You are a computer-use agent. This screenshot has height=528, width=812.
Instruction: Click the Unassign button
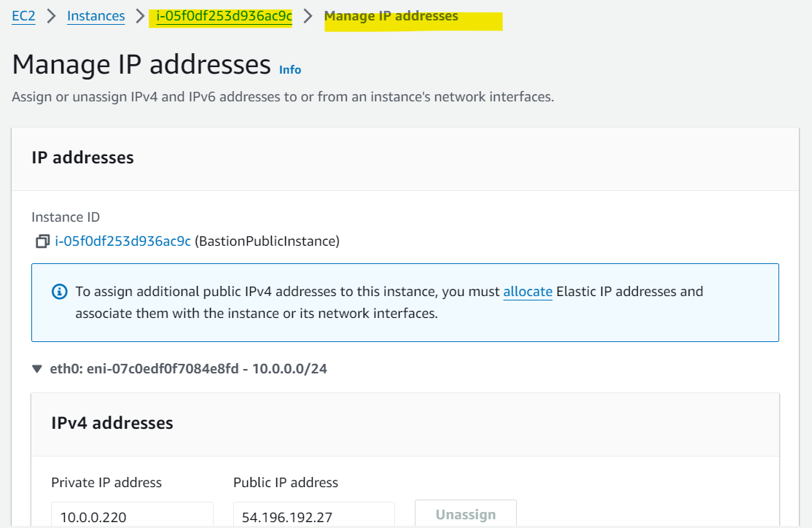pyautogui.click(x=466, y=514)
